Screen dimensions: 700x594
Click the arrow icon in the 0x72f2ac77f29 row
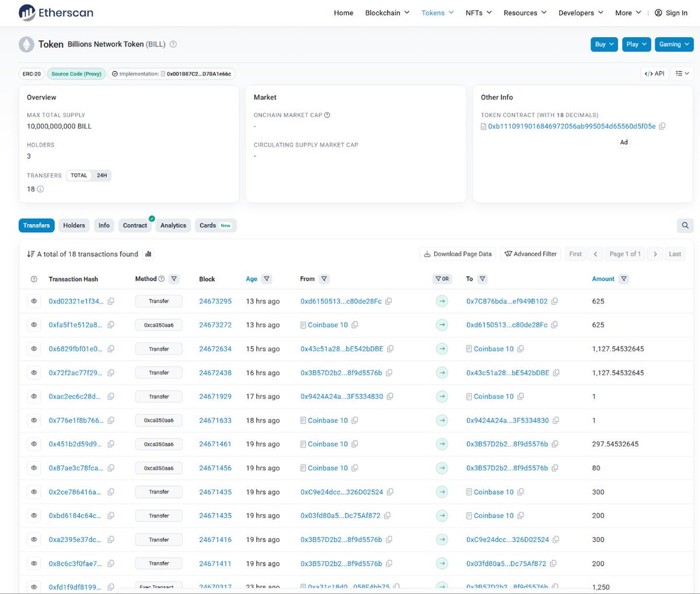pos(442,373)
